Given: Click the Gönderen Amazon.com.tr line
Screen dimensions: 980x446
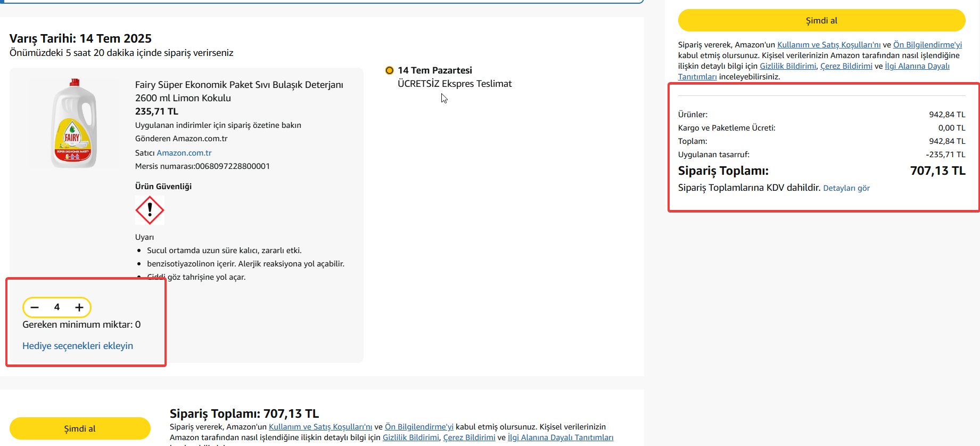Looking at the screenshot, I should 181,139.
